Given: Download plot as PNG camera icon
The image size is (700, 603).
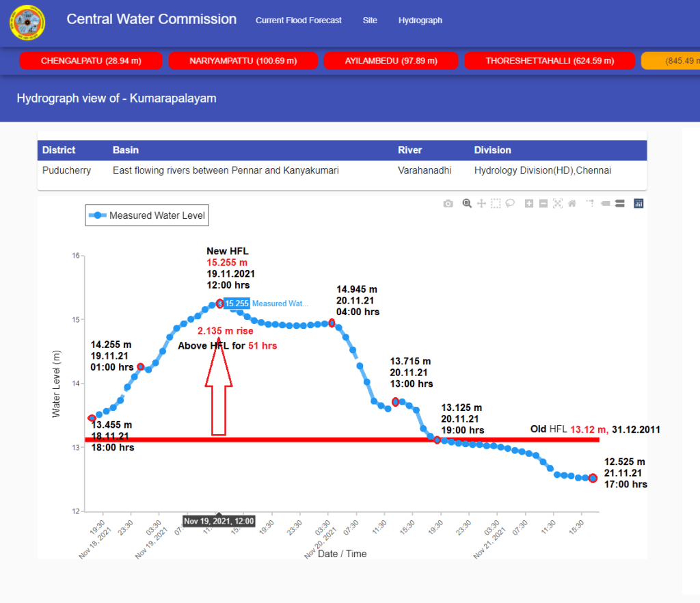Looking at the screenshot, I should pyautogui.click(x=448, y=203).
